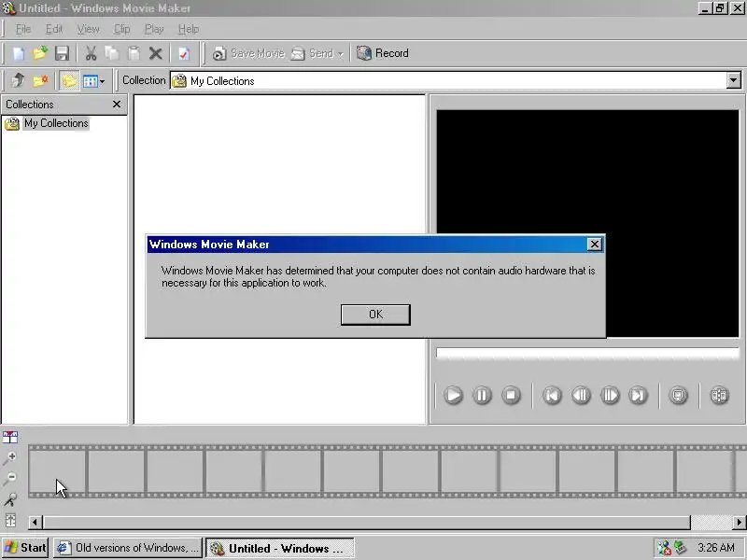Expand the Send dropdown arrow

coord(341,54)
